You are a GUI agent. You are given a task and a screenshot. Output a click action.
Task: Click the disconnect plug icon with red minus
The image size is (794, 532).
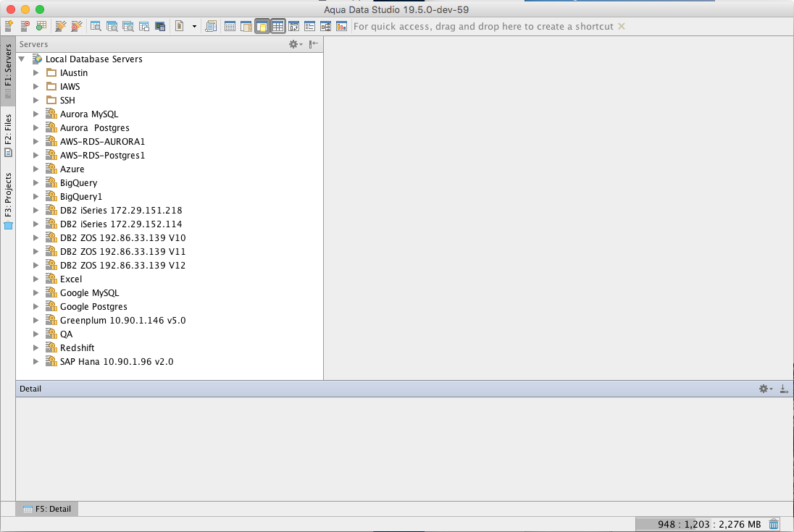point(77,26)
